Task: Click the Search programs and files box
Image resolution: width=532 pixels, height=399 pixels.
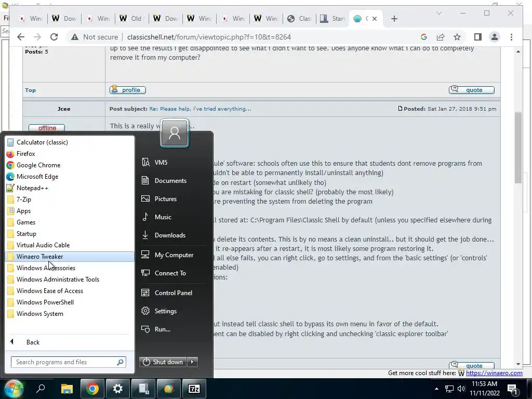Action: [64, 362]
